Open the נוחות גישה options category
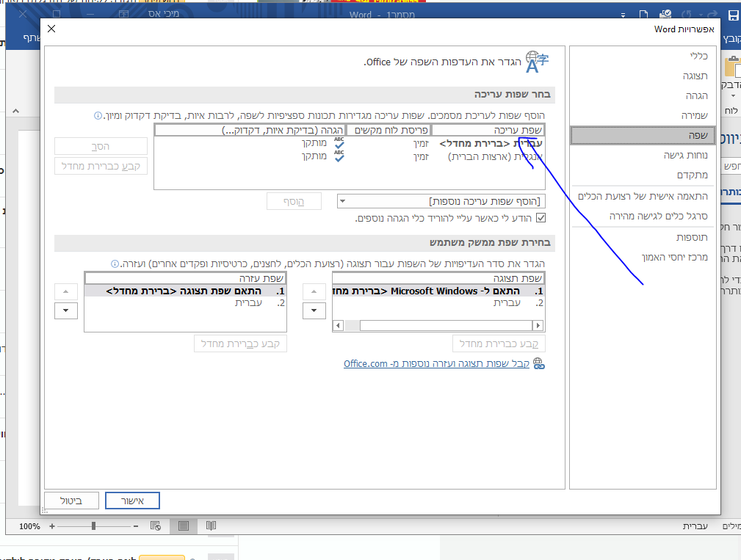This screenshot has width=741, height=560. click(x=643, y=156)
